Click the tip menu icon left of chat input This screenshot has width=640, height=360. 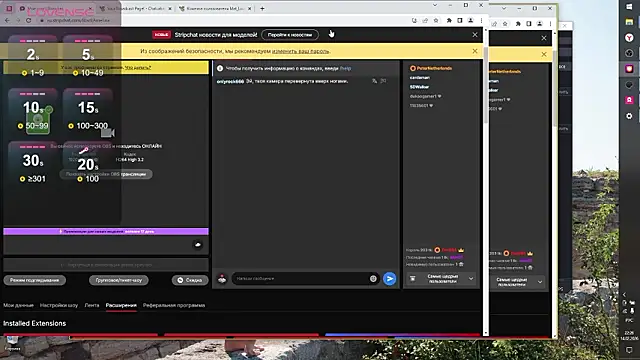(222, 279)
